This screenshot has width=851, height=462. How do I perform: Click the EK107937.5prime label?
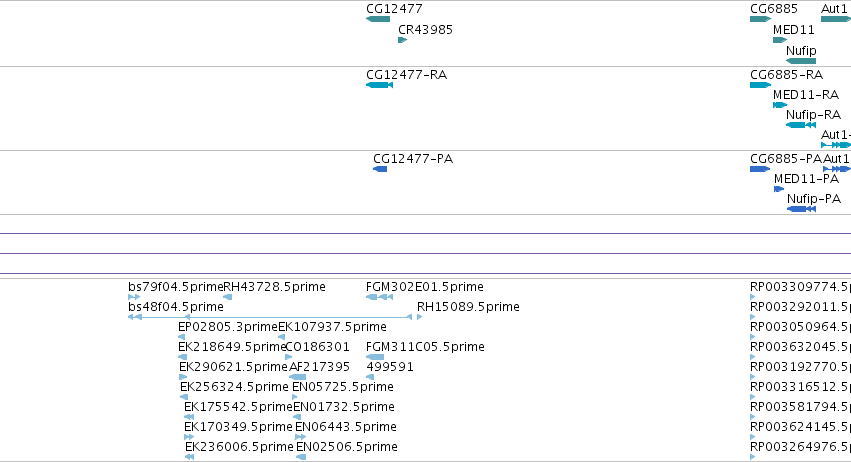[x=332, y=327]
